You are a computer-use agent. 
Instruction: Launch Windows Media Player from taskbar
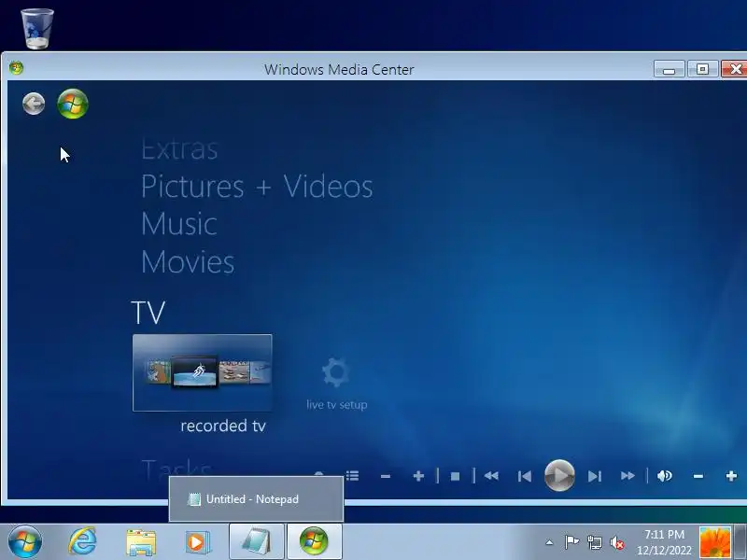[x=196, y=542]
